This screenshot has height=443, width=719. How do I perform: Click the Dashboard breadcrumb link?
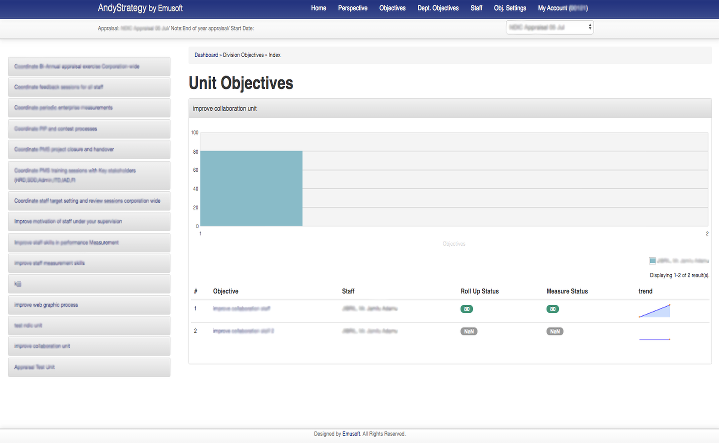click(x=206, y=55)
